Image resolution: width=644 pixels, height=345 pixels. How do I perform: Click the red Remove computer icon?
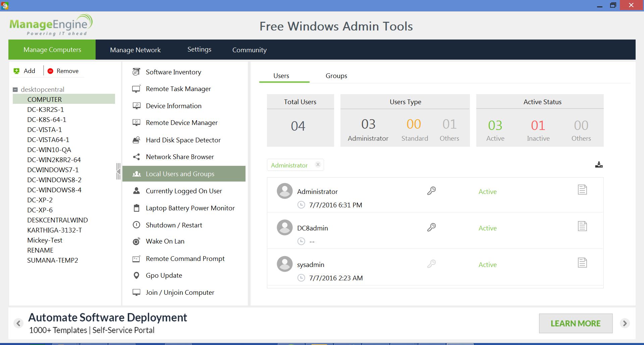coord(50,71)
